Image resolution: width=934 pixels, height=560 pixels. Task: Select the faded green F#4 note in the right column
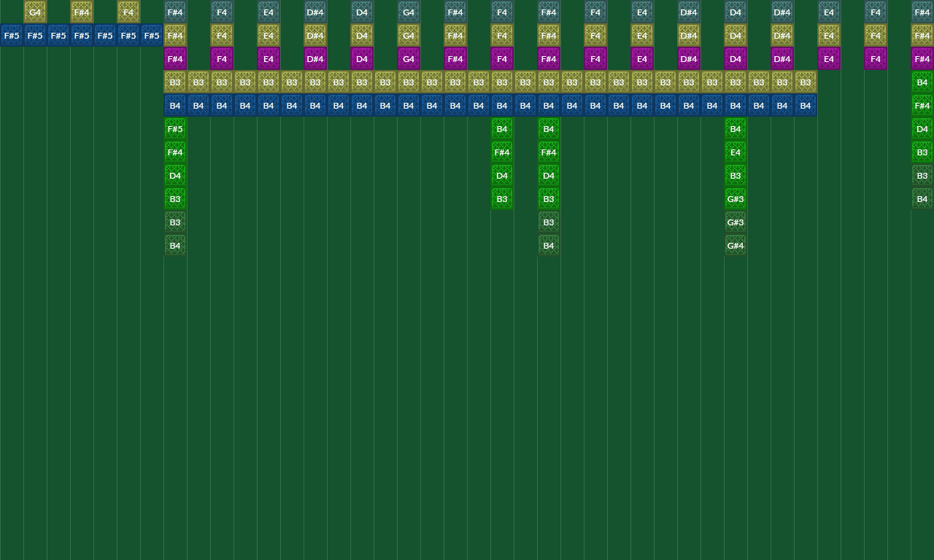point(922,106)
